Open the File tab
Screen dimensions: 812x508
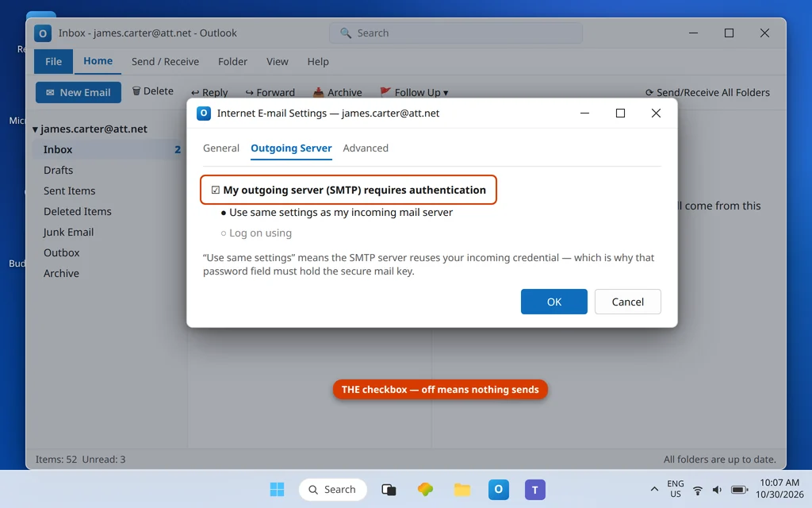click(53, 62)
